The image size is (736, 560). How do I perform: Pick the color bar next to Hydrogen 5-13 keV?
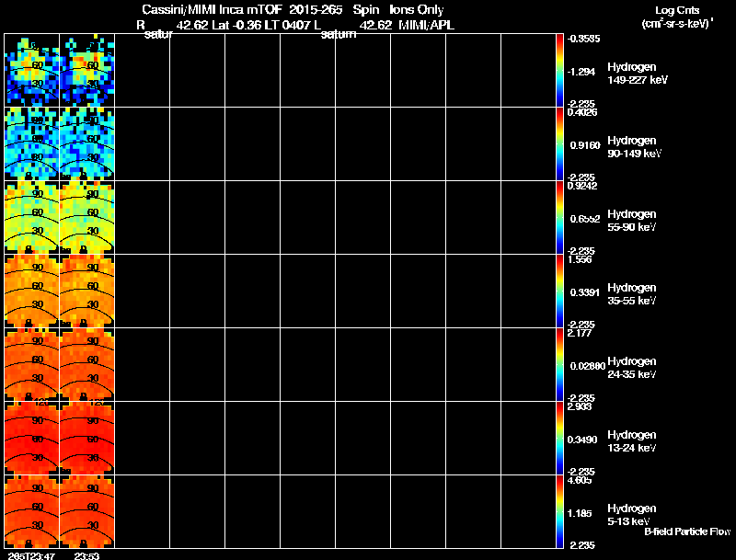pos(559,511)
